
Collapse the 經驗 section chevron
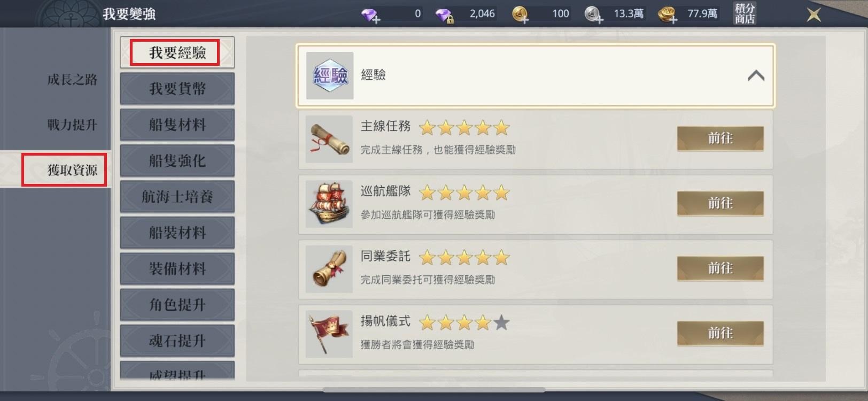756,76
